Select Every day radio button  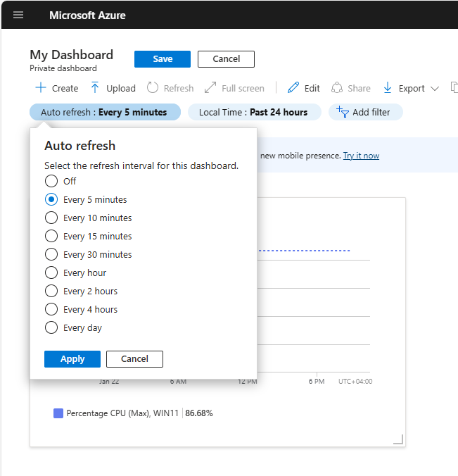coord(51,327)
